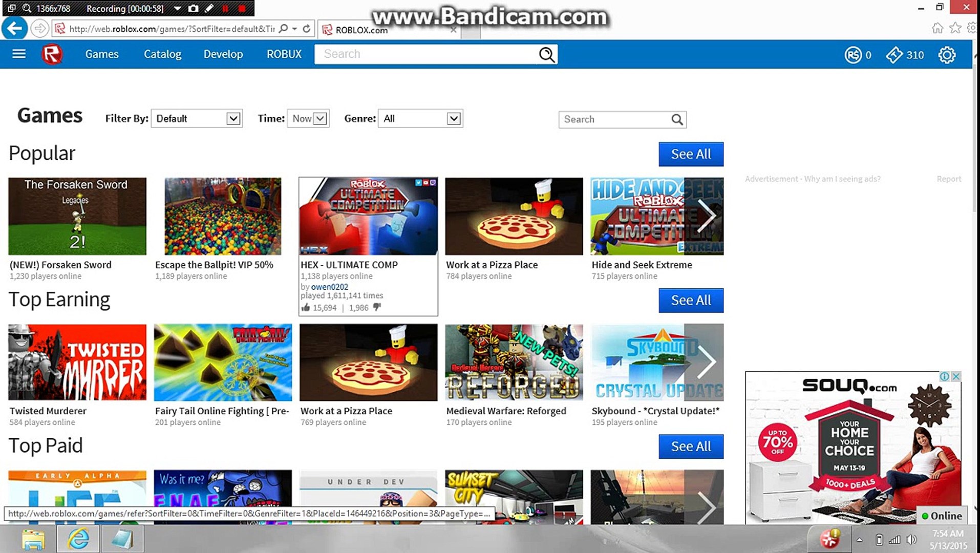
Task: Open the Robux balance icon
Action: (x=853, y=55)
